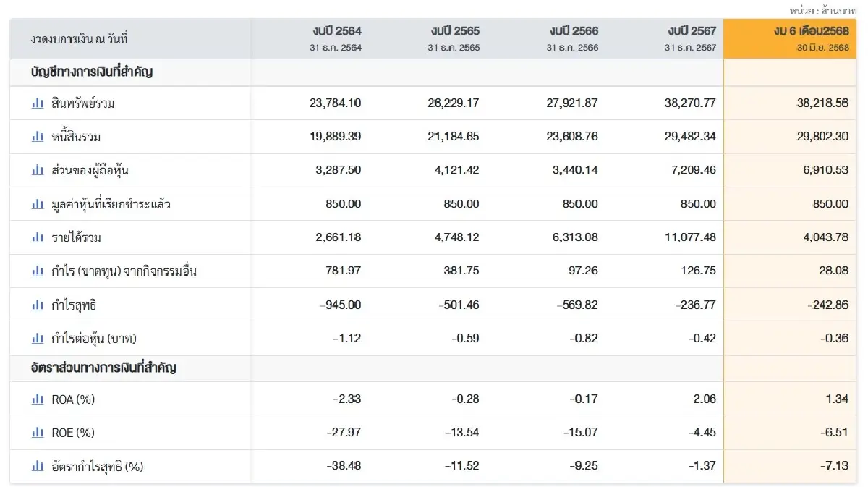Click chart icon next to ส่วนของผู้ถือหุ้น
This screenshot has width=868, height=487.
38,170
